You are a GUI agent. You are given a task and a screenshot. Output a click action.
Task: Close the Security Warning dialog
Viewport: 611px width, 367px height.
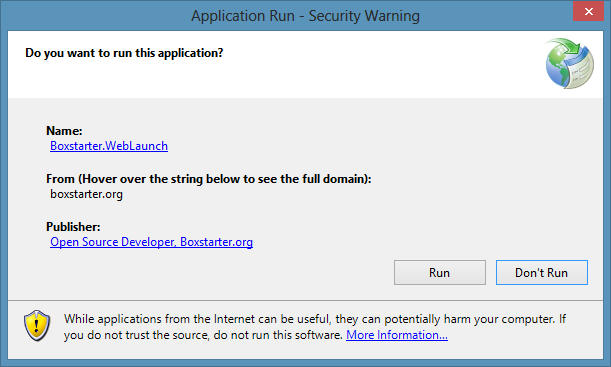588,11
